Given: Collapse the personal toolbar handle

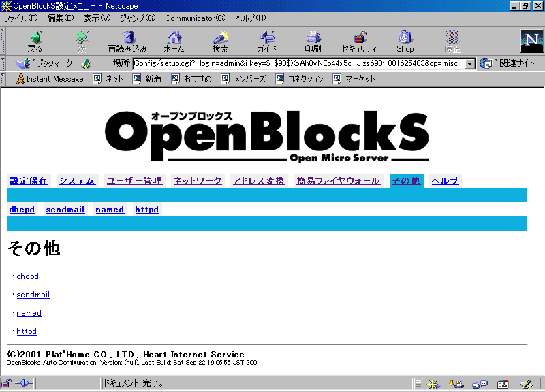Looking at the screenshot, I should [3, 79].
